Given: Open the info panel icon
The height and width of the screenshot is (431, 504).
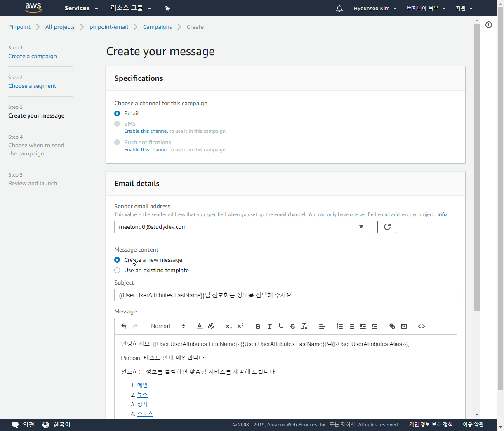Looking at the screenshot, I should 489,25.
